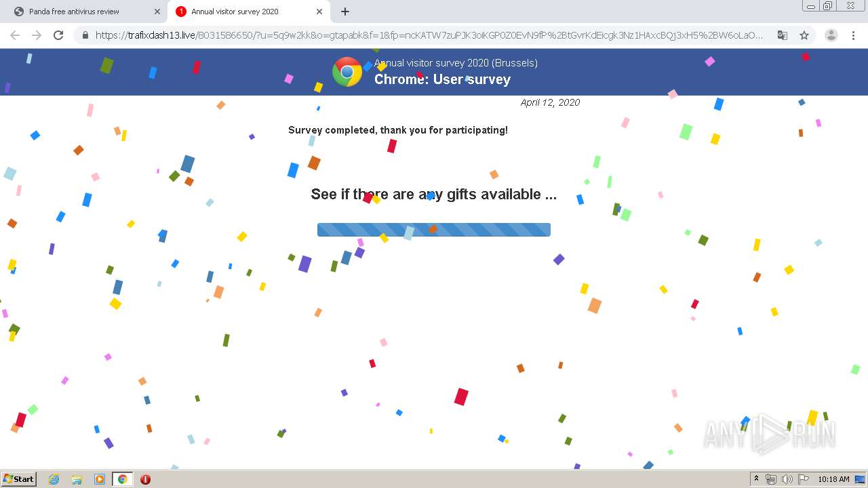
Task: Open the translate page icon
Action: click(x=783, y=35)
